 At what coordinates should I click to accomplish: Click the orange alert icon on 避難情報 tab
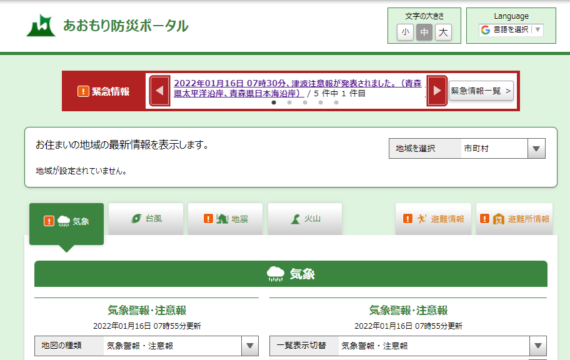408,219
